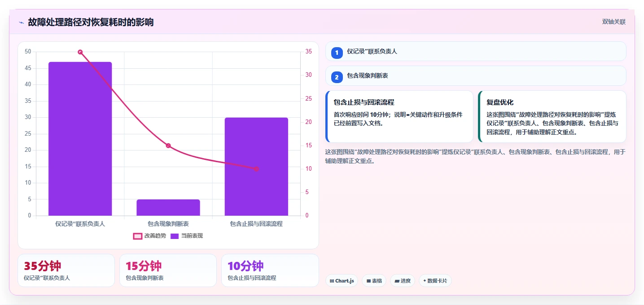Click the numbered badge 1 icon

pos(337,52)
